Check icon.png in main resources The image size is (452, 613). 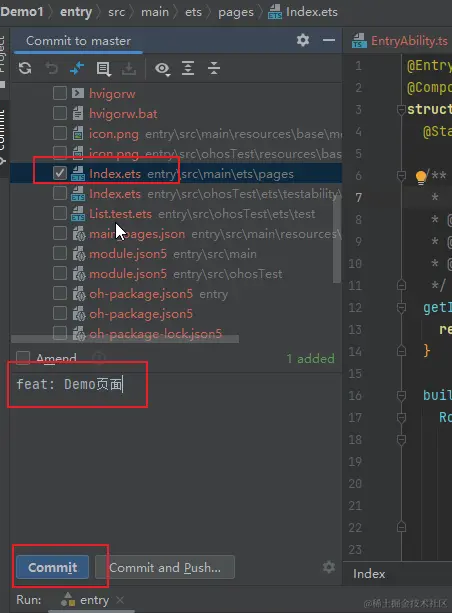[60, 133]
